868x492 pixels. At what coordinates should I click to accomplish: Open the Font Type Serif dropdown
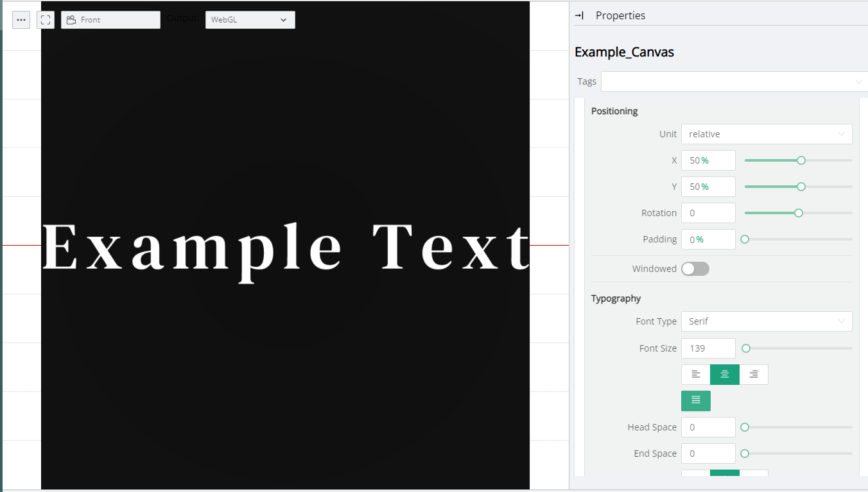(767, 321)
